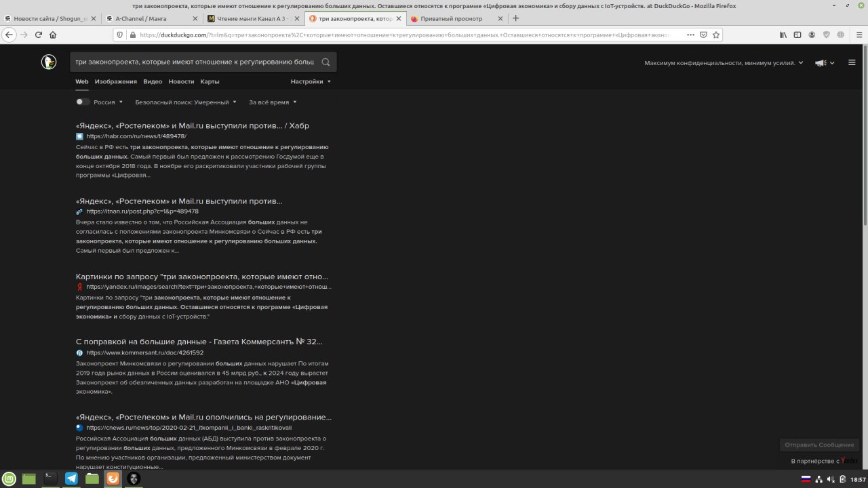
Task: Expand the Россия region dropdown
Action: tap(108, 102)
